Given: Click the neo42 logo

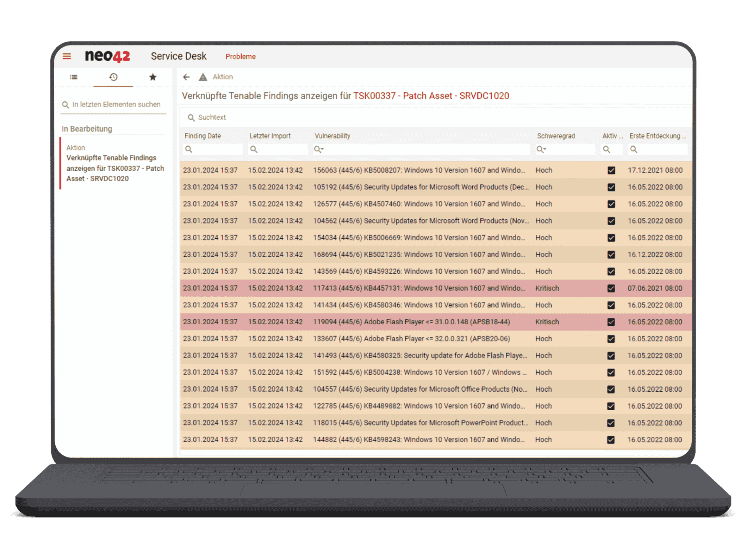Looking at the screenshot, I should tap(107, 56).
